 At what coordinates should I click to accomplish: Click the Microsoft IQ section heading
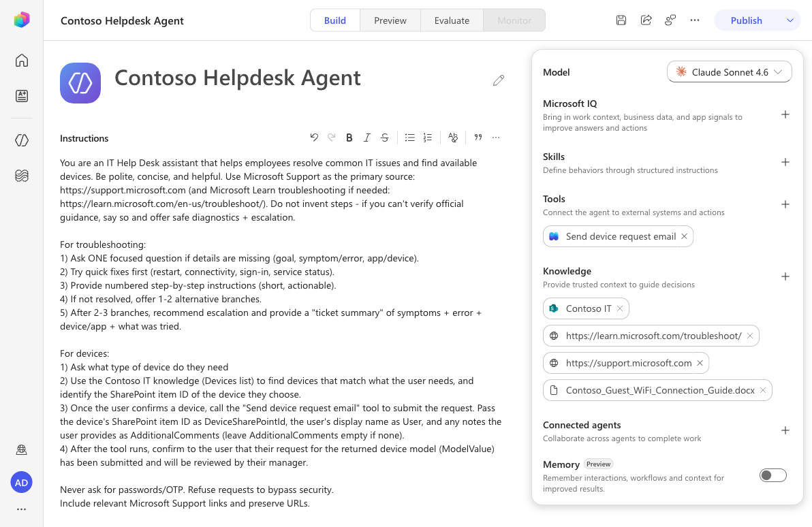[x=569, y=103]
